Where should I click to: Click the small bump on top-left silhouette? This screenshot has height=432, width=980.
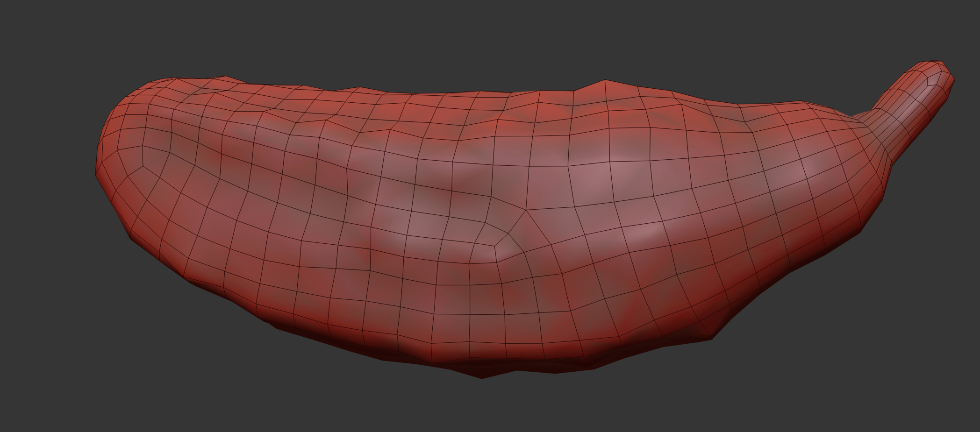226,78
